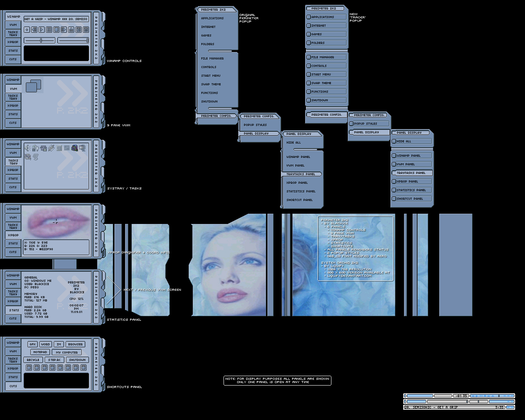Open NOTEPAD from the shortcuts panel
The image size is (525, 420).
click(x=40, y=352)
